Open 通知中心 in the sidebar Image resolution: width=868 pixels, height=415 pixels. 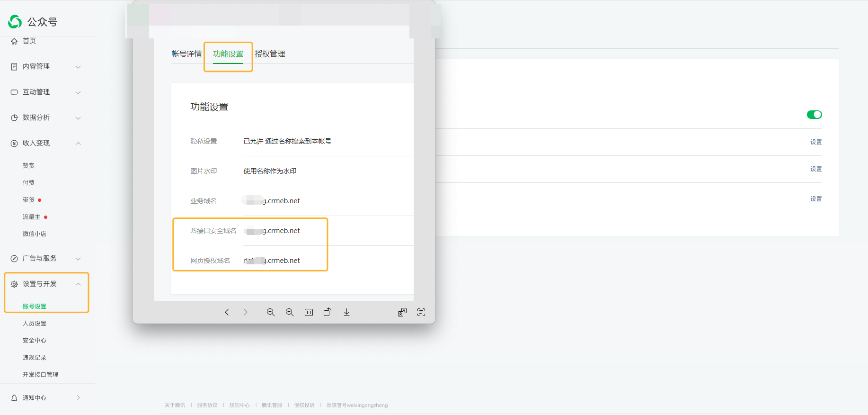click(35, 398)
